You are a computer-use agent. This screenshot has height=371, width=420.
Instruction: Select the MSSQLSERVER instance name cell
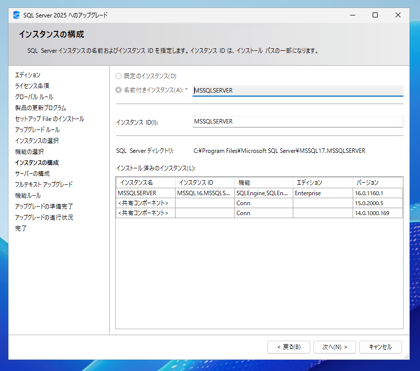[x=146, y=193]
